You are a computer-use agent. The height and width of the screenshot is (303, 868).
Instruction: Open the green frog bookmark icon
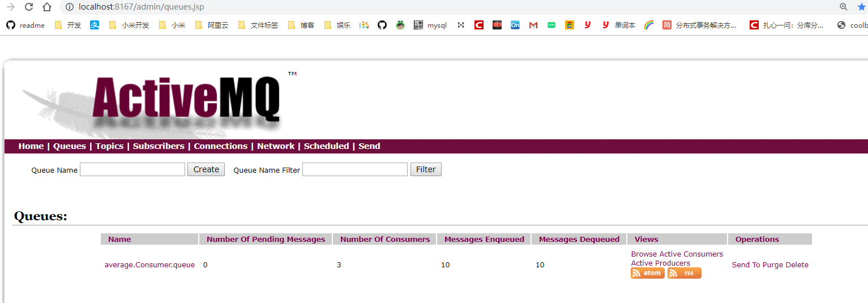pyautogui.click(x=400, y=25)
